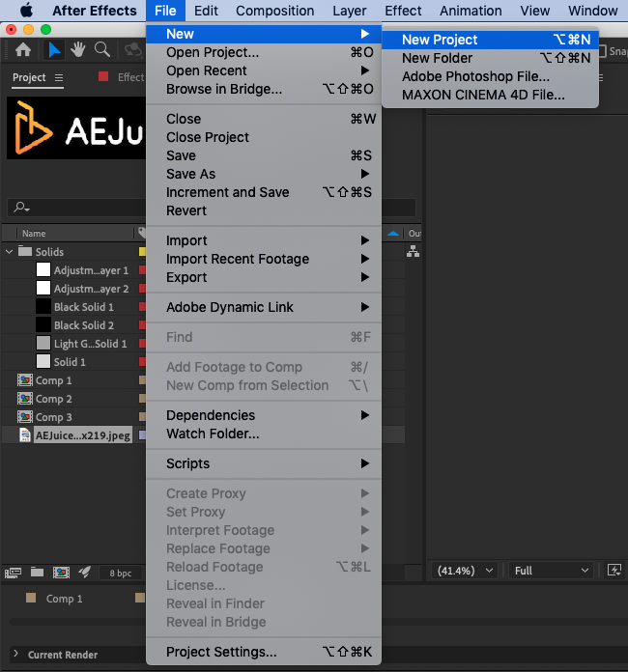Expand the Scripts submenu
Viewport: 628px width, 672px height.
(x=264, y=463)
